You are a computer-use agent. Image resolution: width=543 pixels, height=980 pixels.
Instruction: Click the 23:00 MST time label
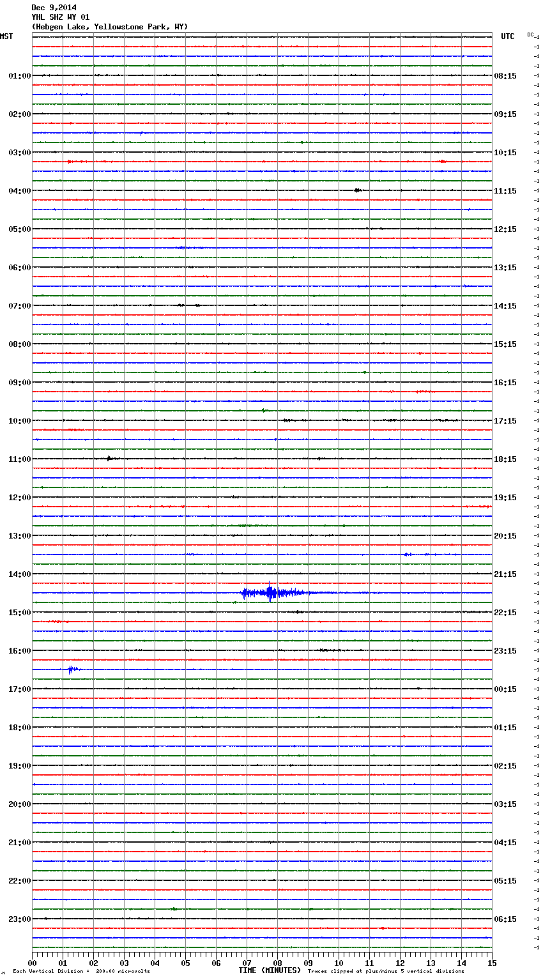20,919
